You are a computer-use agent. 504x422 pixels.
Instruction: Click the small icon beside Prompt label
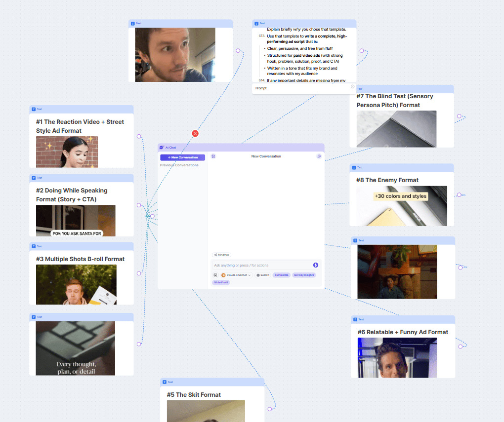coord(353,87)
